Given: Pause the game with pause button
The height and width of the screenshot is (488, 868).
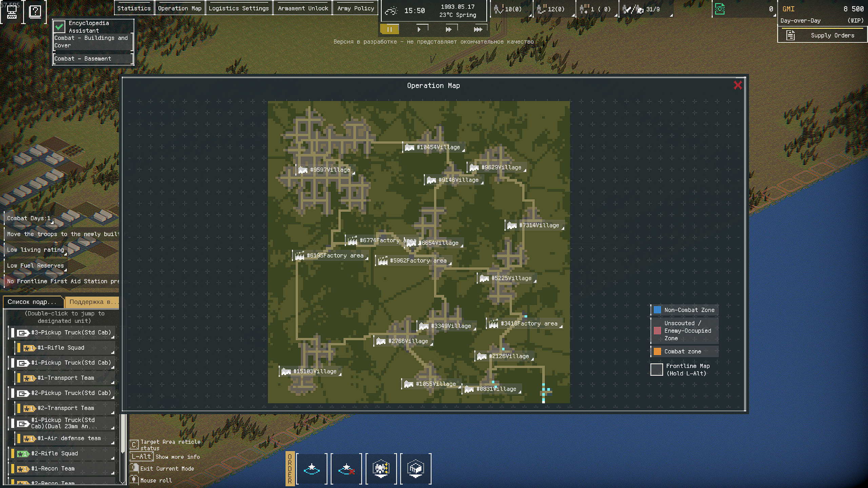Looking at the screenshot, I should [389, 29].
